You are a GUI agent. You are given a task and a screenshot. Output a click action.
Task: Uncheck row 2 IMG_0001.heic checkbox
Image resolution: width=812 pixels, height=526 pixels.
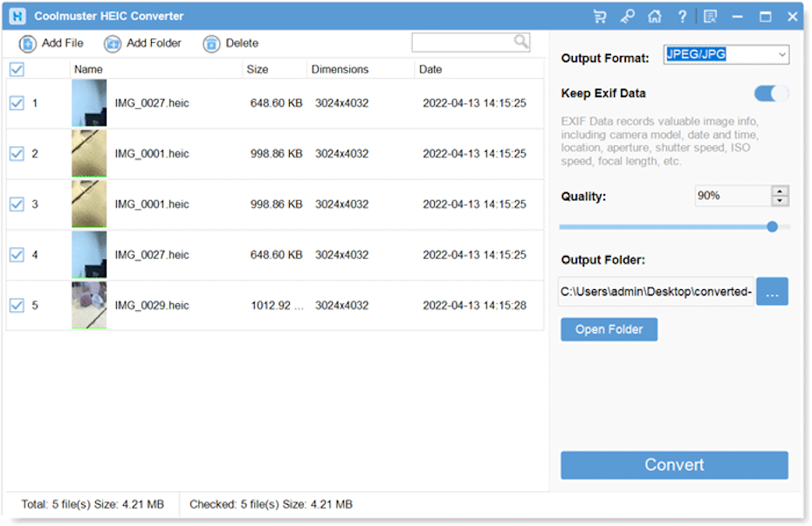[17, 154]
